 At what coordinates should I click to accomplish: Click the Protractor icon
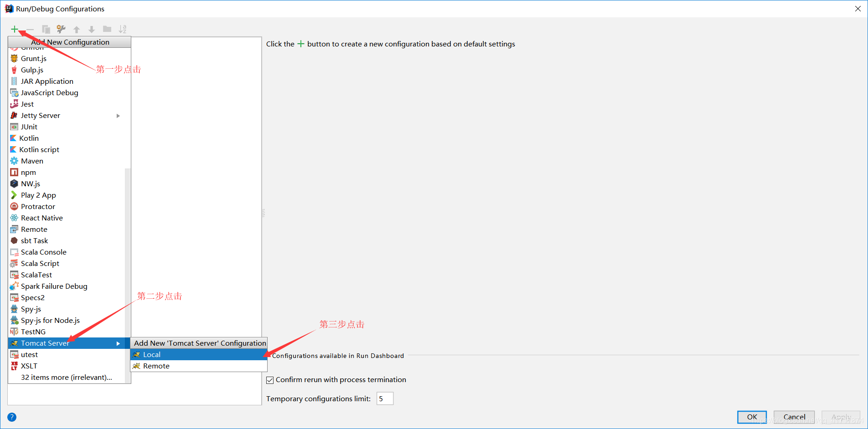pyautogui.click(x=14, y=206)
